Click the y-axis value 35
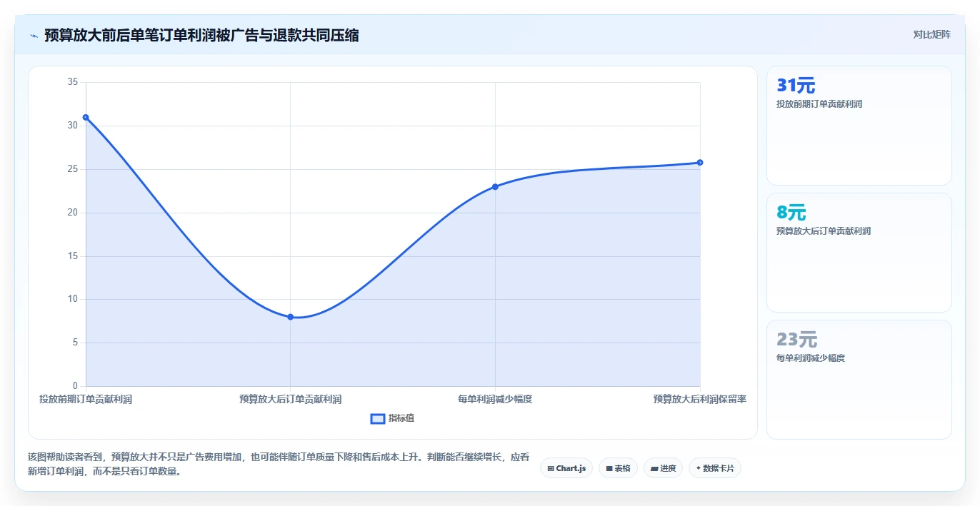The height and width of the screenshot is (506, 980). pyautogui.click(x=73, y=82)
